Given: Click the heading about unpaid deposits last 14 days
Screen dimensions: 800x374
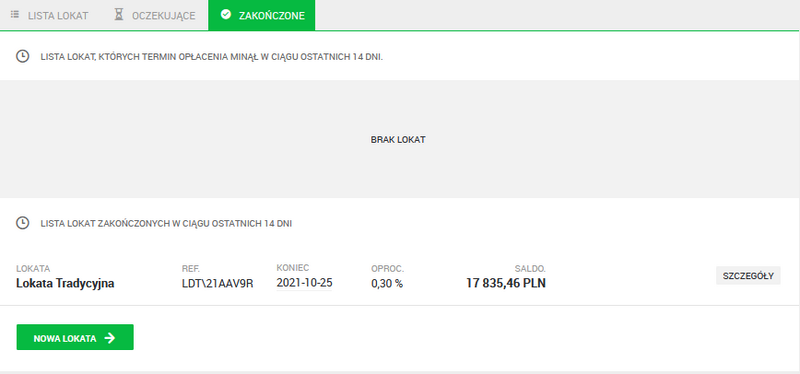Looking at the screenshot, I should (212, 57).
